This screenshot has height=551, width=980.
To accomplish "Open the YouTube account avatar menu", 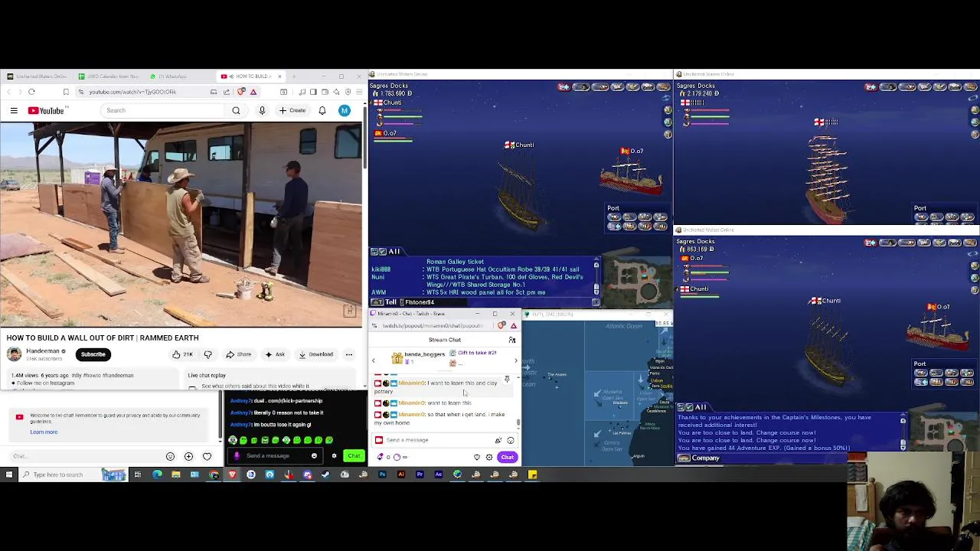I will (345, 110).
